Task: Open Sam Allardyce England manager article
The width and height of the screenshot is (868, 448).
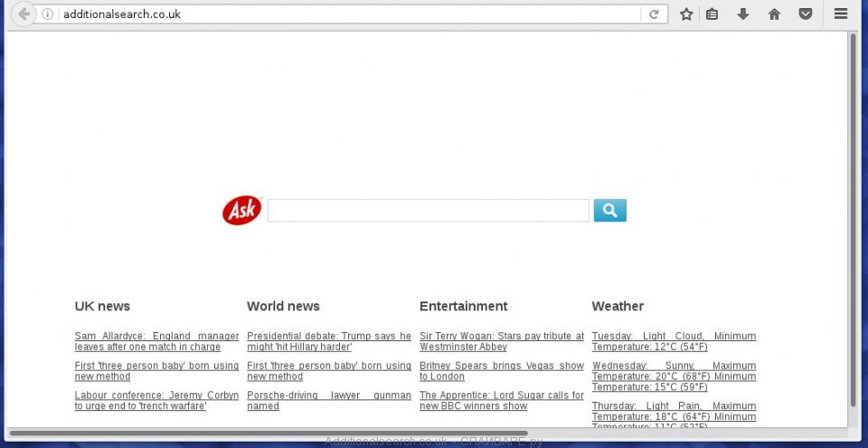Action: point(156,341)
